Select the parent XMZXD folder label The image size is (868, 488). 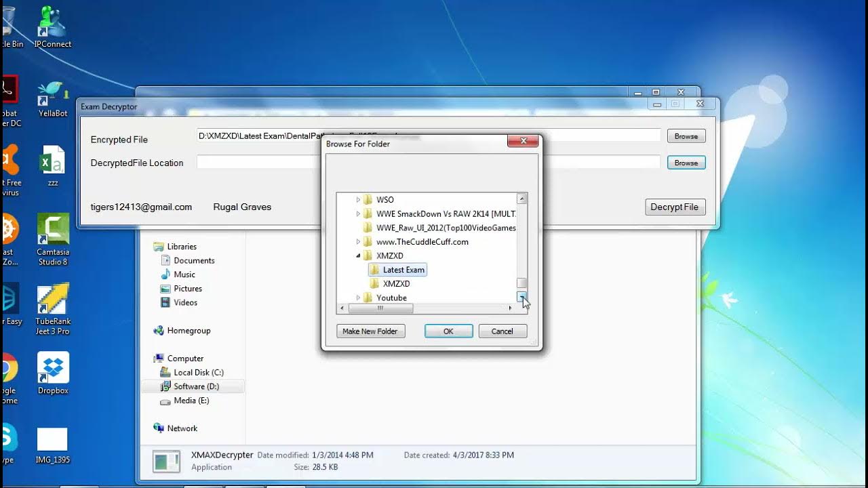coord(390,256)
